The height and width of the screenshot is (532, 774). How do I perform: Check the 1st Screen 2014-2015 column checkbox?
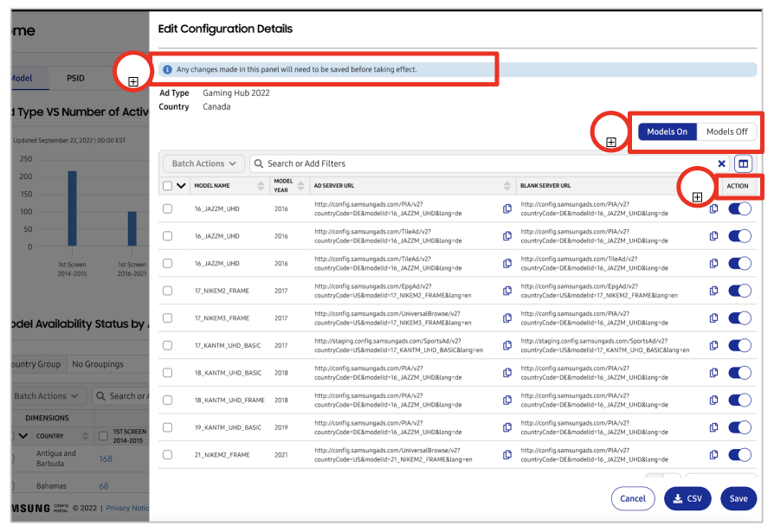(x=103, y=436)
